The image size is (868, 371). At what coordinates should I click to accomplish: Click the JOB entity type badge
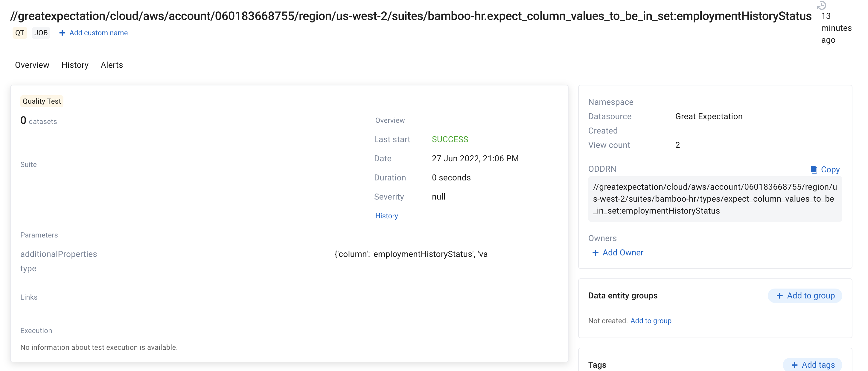(41, 33)
